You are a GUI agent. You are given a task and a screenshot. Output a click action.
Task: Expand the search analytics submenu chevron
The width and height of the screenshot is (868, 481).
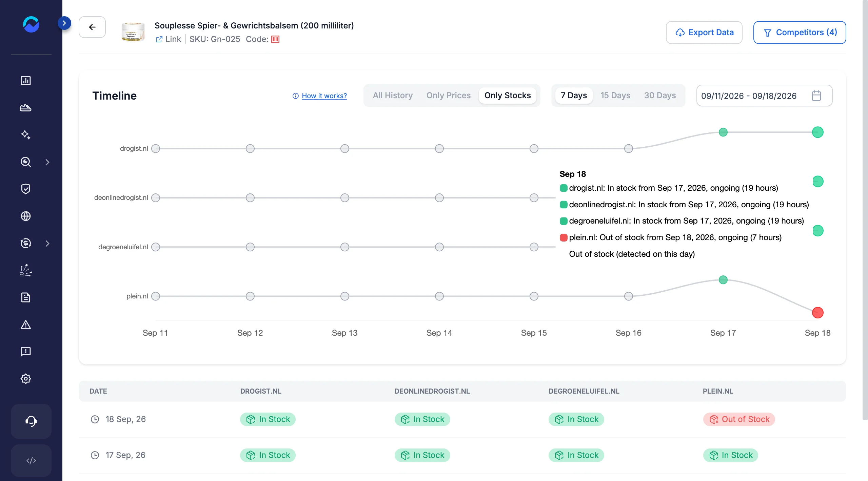[47, 162]
